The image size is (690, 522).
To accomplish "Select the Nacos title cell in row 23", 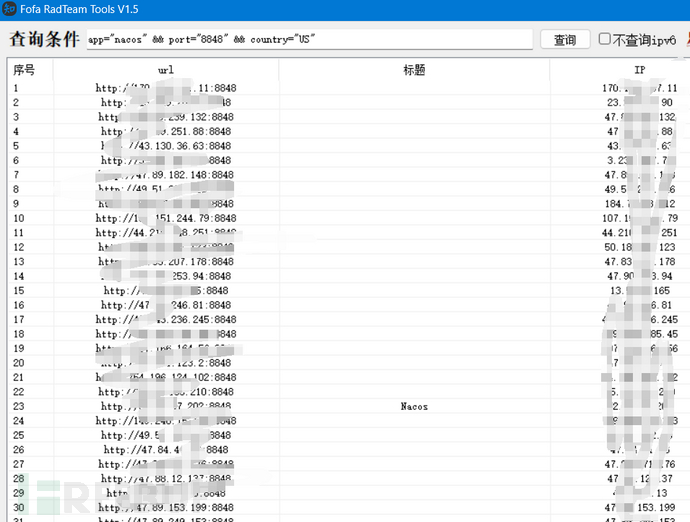I will pyautogui.click(x=414, y=406).
